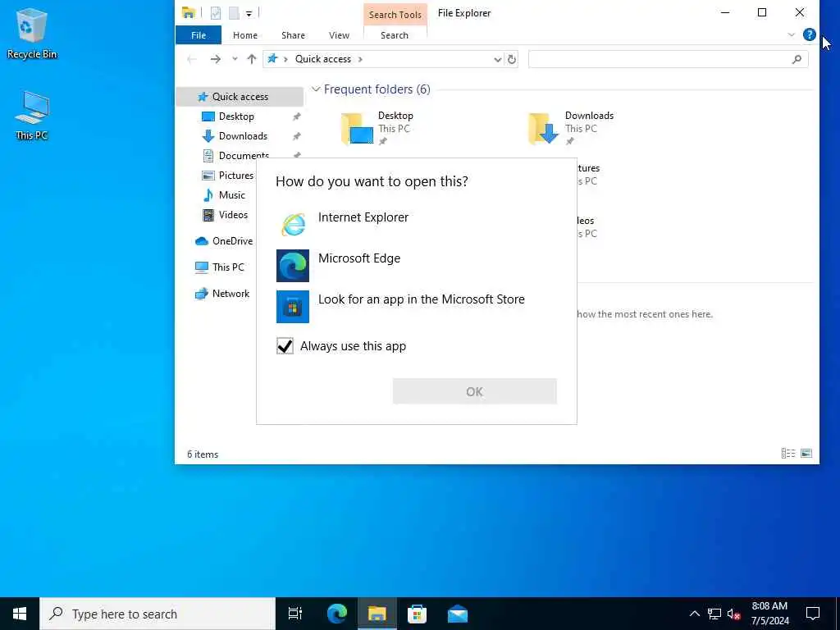Open Pictures in the navigation pane
Screen dimensions: 840x630
(235, 176)
